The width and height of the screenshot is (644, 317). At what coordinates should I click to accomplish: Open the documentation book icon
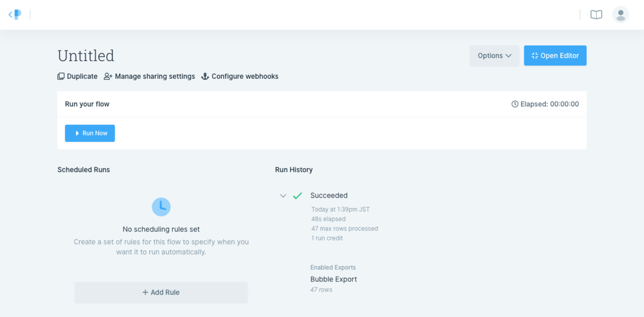point(596,15)
